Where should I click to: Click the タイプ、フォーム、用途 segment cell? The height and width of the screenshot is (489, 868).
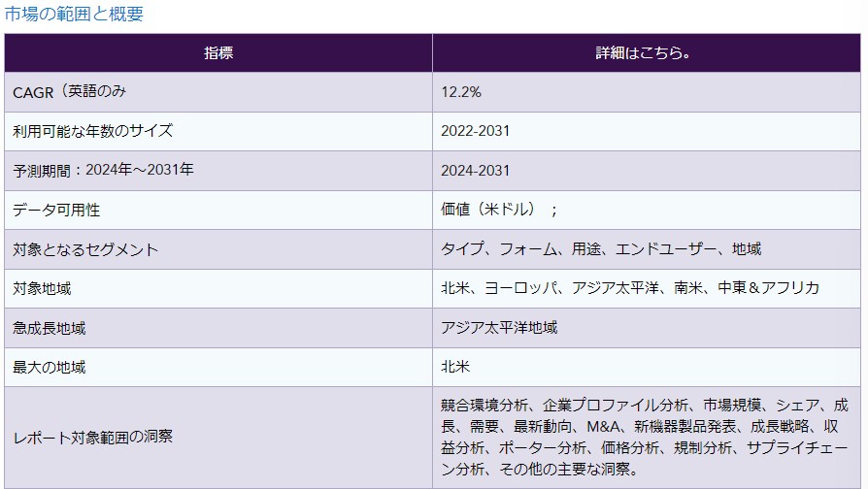pos(646,249)
